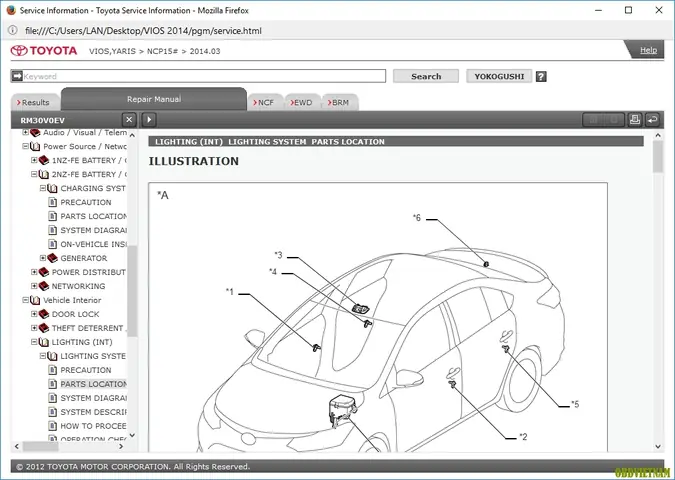Click the site info icon in address bar
Viewport: 675px width, 480px height.
(13, 30)
